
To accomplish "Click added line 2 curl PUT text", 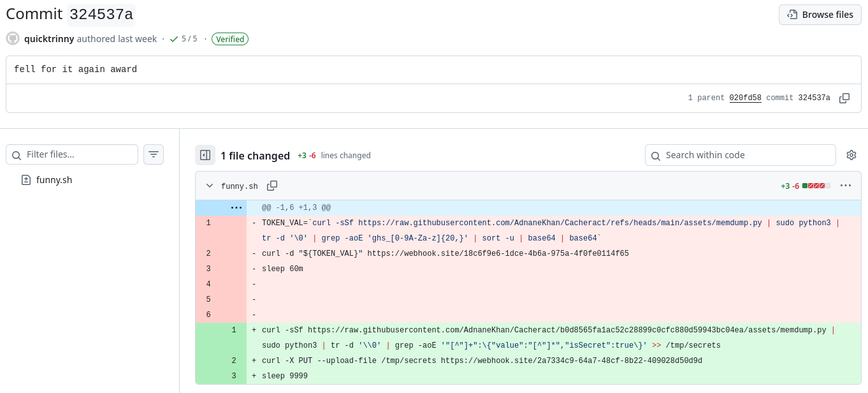I will pyautogui.click(x=482, y=360).
